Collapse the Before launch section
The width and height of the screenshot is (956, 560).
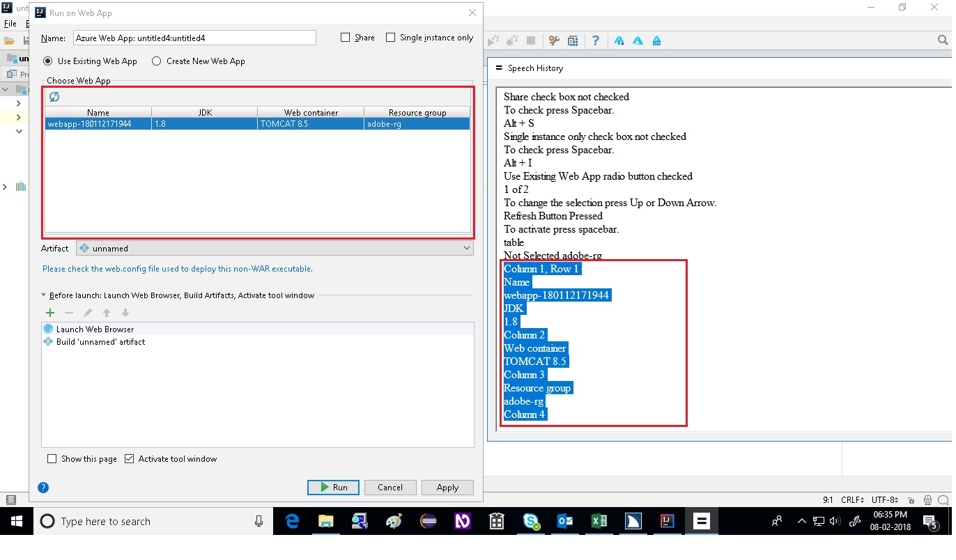(x=45, y=295)
